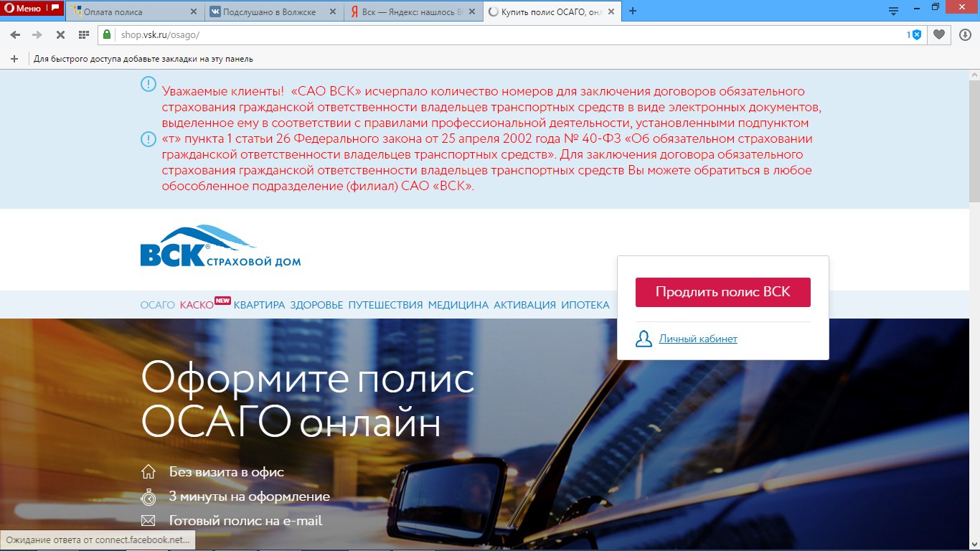Click the Готовый полис на e-mail text
The width and height of the screenshot is (980, 551).
[x=246, y=521]
